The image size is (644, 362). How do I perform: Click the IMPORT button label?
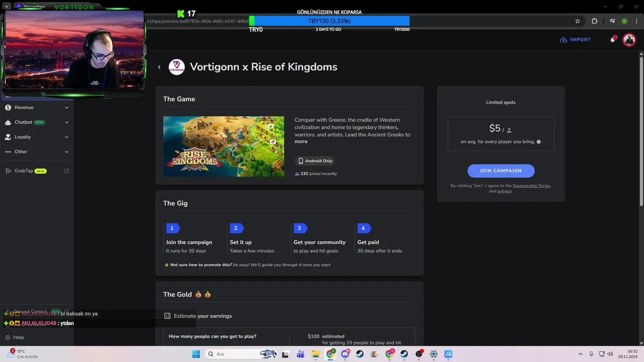tap(580, 40)
